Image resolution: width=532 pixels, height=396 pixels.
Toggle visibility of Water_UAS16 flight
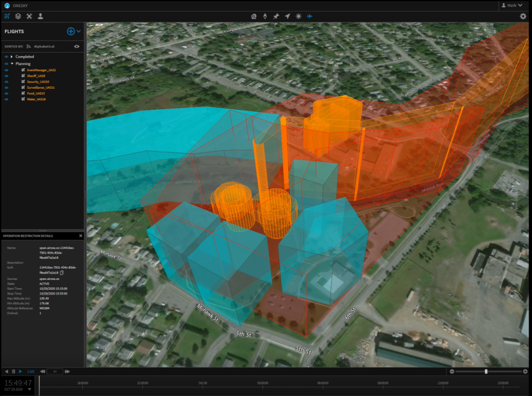pyautogui.click(x=6, y=99)
